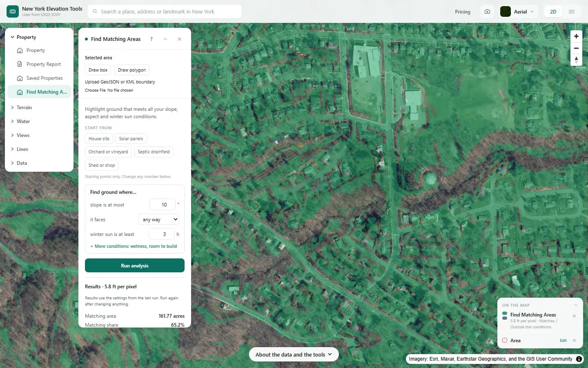Click the attribution info icon
588x368 pixels.
click(579, 359)
